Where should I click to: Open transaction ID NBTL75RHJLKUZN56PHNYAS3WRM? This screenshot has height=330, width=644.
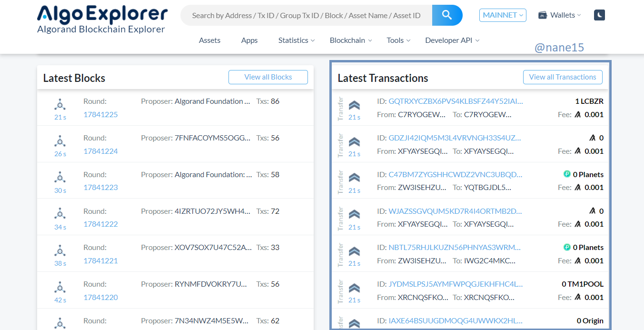pyautogui.click(x=455, y=248)
